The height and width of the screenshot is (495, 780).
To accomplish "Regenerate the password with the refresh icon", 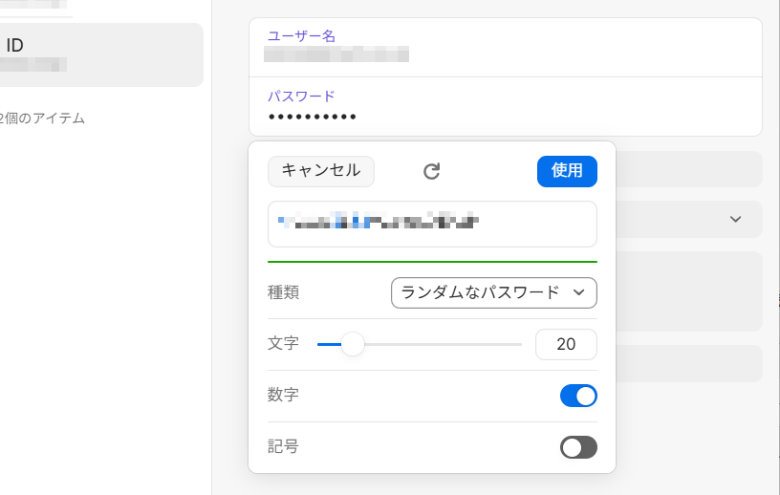I will click(x=432, y=171).
